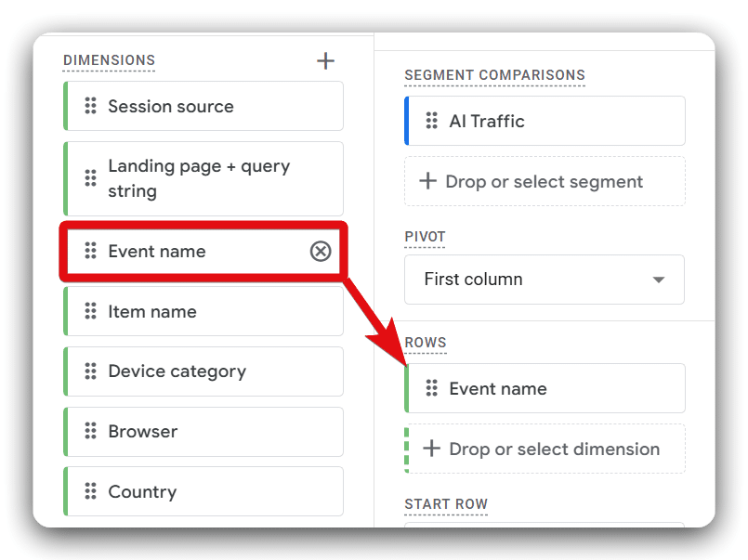The image size is (748, 560).
Task: Expand the First column selector arrow
Action: click(x=658, y=280)
